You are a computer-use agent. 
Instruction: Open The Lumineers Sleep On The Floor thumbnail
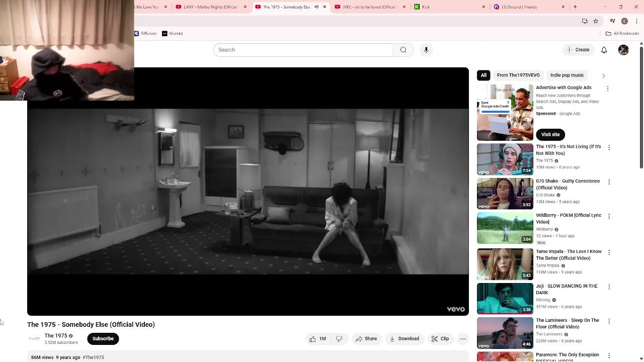coord(505,333)
